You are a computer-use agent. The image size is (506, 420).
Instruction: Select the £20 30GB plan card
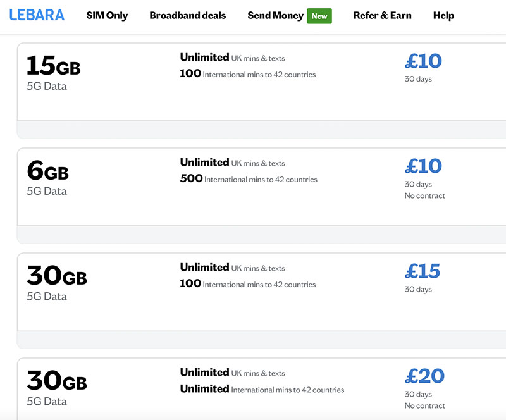click(x=261, y=388)
